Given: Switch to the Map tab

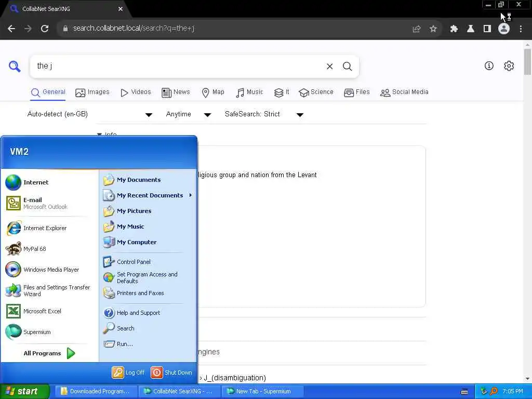Looking at the screenshot, I should [x=212, y=92].
